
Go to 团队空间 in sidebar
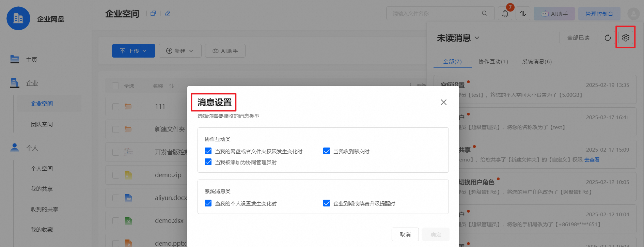[42, 124]
